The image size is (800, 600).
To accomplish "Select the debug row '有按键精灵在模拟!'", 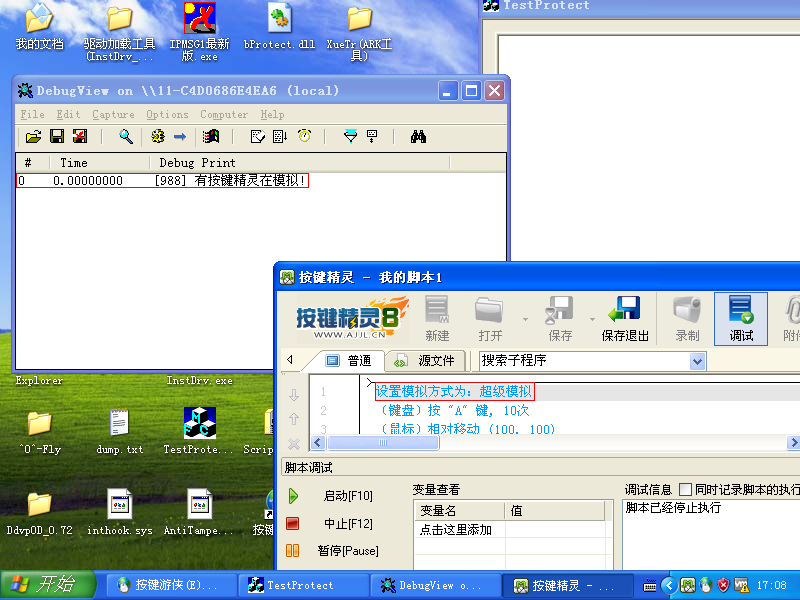I will tap(162, 181).
